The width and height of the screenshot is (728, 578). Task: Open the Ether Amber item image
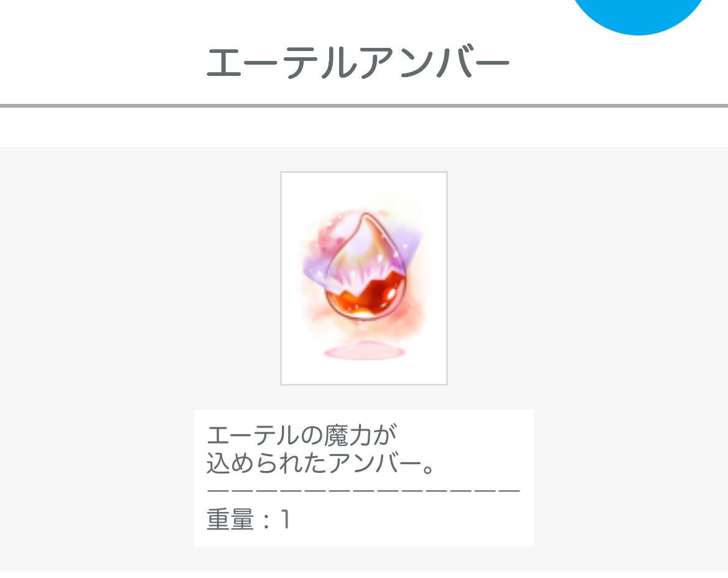click(363, 278)
